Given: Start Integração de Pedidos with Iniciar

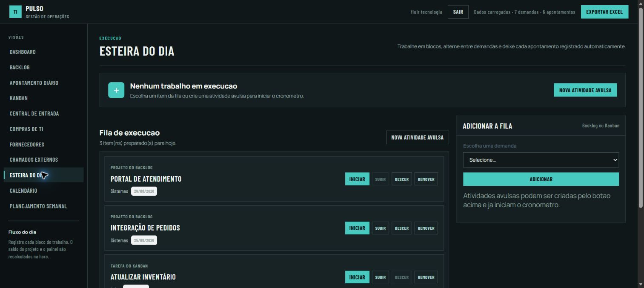Looking at the screenshot, I should (x=357, y=228).
